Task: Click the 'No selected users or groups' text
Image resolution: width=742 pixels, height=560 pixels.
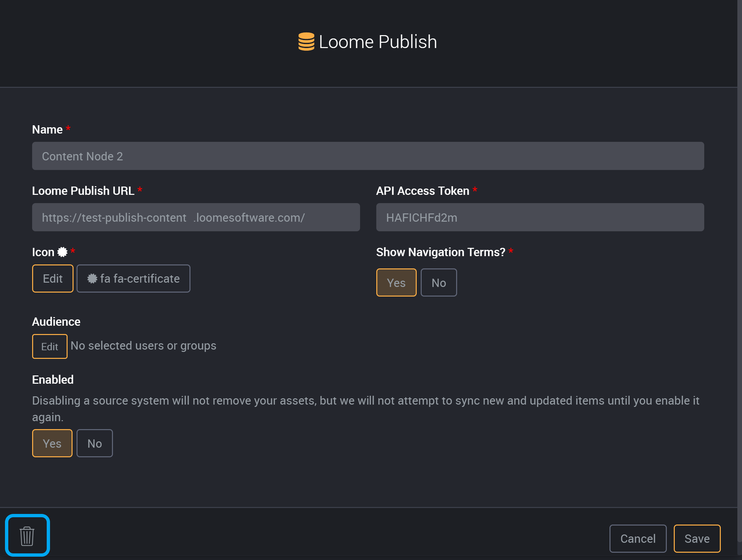Action: click(x=143, y=346)
